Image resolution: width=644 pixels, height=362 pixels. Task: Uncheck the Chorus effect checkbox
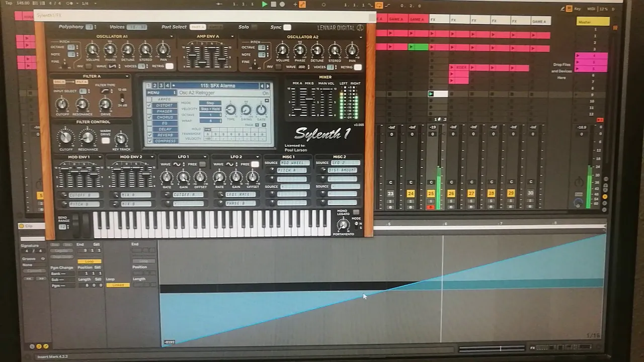point(149,117)
